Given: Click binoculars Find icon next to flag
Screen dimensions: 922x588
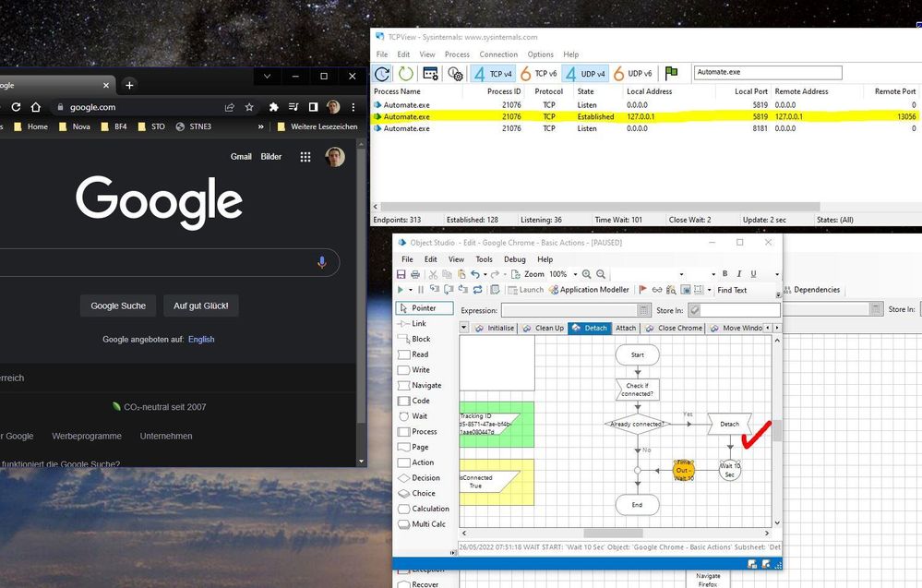Looking at the screenshot, I should point(671,289).
